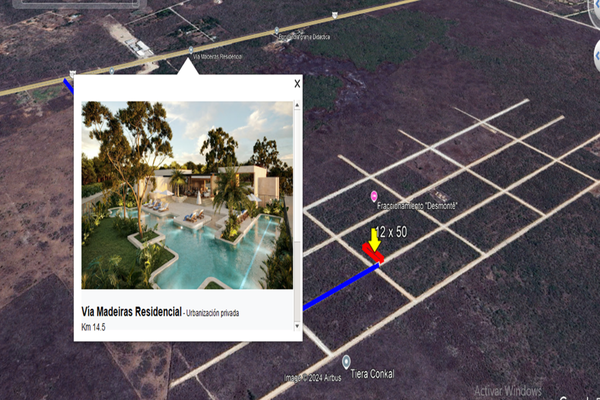Viewport: 600px width, 400px height.
Task: Click the yellow arrow placemark
Action: 374,239
